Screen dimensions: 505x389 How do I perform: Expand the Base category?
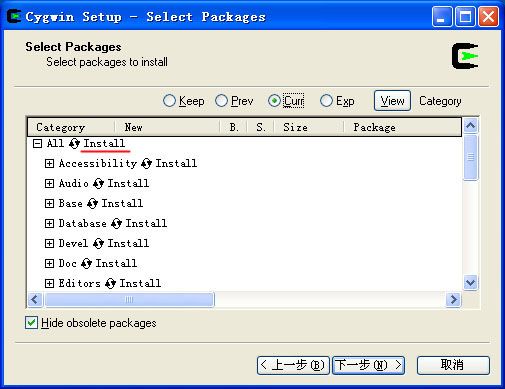pos(49,204)
